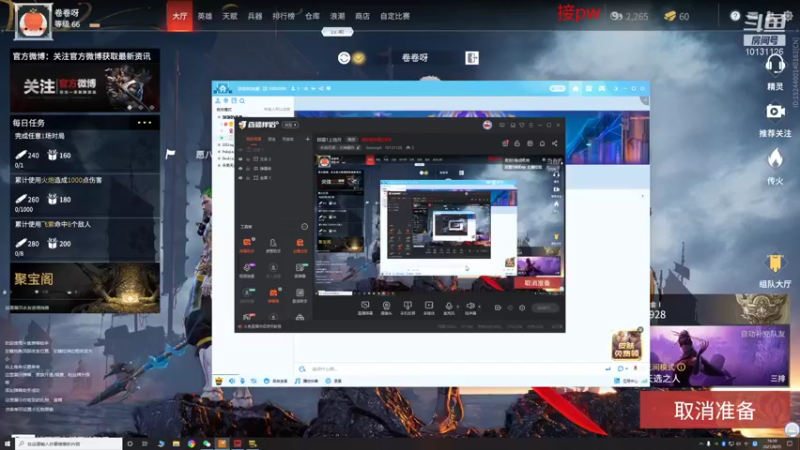Click the speaker icon in chat bottom bar
The image size is (800, 450).
point(232,381)
